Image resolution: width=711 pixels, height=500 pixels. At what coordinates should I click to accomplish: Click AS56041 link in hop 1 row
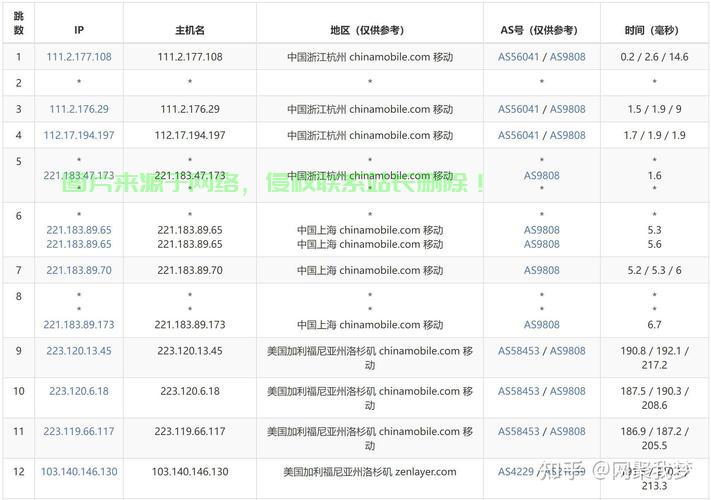point(518,57)
